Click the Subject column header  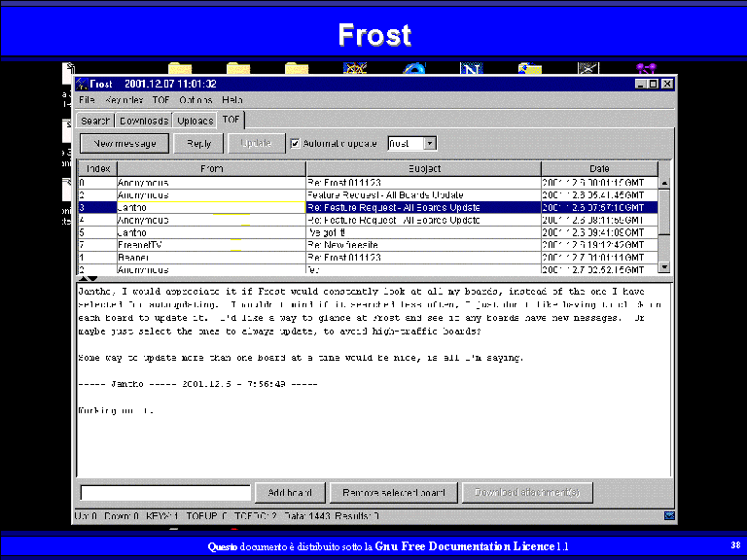point(424,168)
